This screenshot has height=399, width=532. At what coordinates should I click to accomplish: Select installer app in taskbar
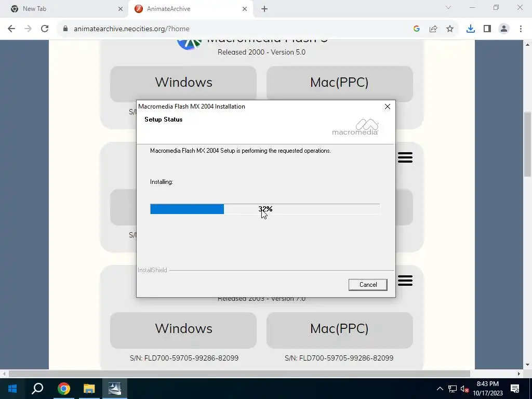click(x=115, y=389)
